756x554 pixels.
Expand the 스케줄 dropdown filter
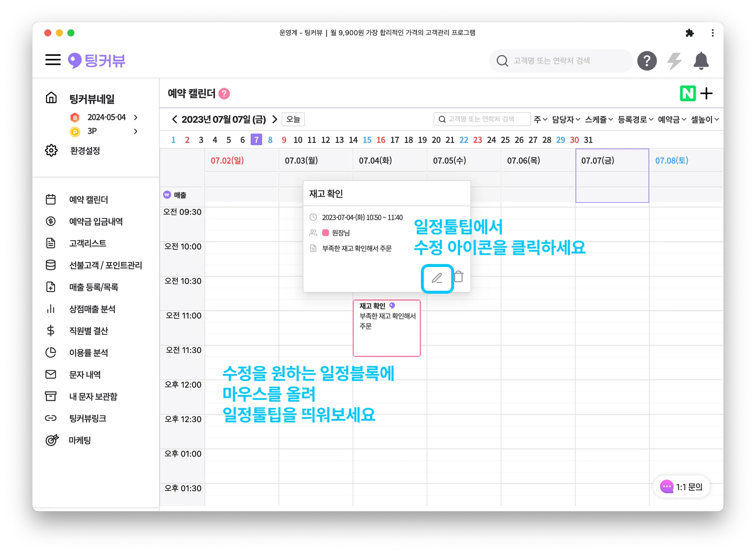click(x=599, y=119)
